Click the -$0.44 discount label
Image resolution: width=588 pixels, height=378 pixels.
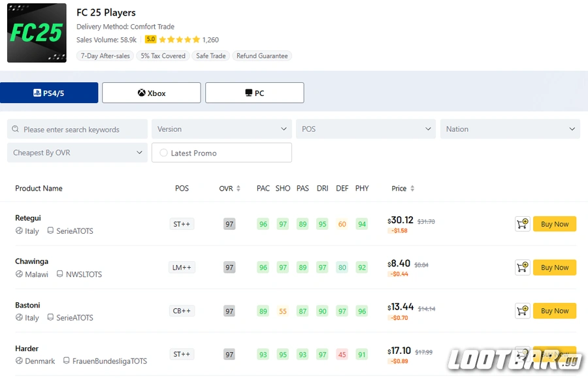(x=399, y=274)
